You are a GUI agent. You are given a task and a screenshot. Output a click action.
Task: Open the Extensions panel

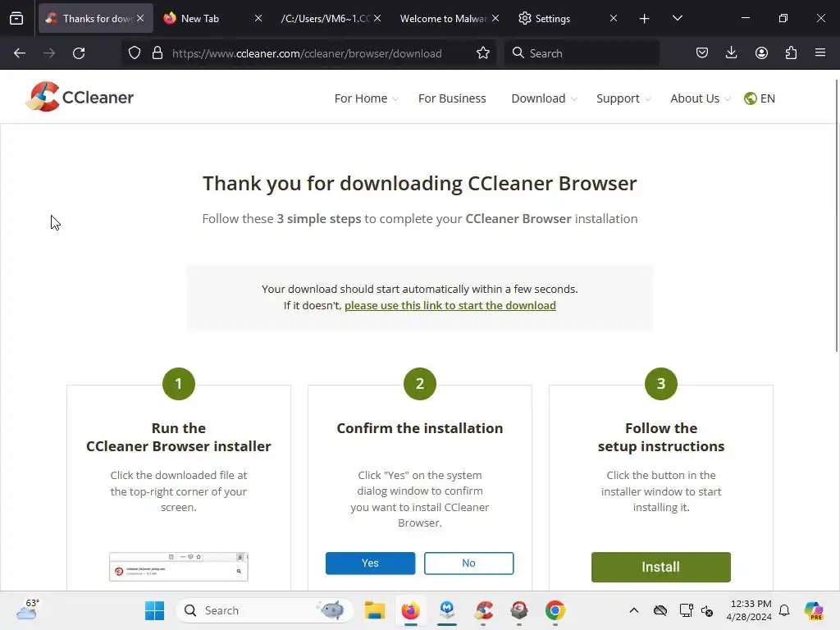click(x=791, y=53)
